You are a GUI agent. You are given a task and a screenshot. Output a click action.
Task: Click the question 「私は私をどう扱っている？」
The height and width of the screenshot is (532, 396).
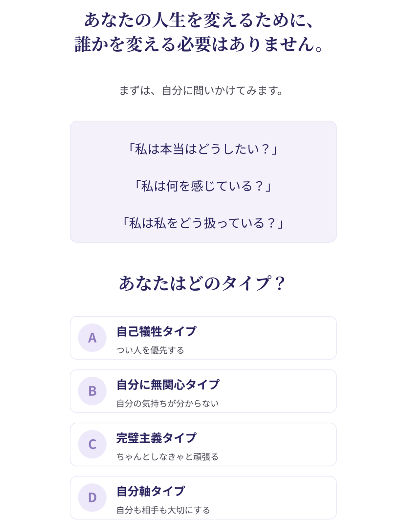(x=203, y=223)
